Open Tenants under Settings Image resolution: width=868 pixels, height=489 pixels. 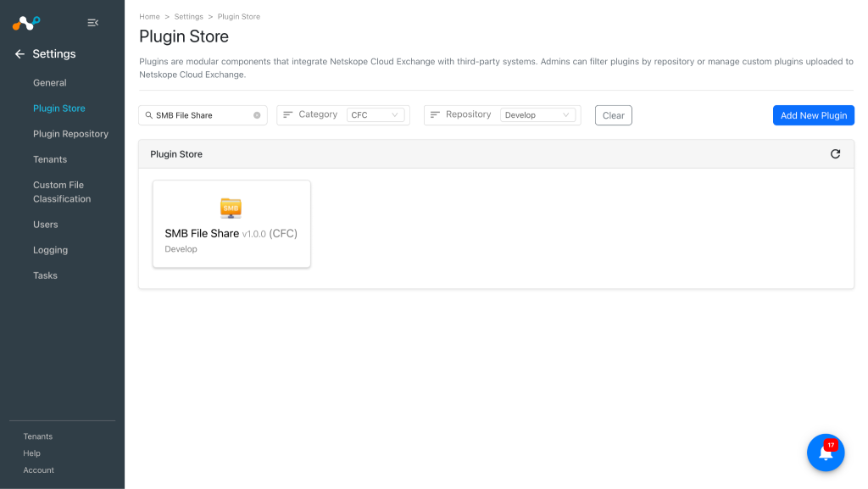(50, 159)
